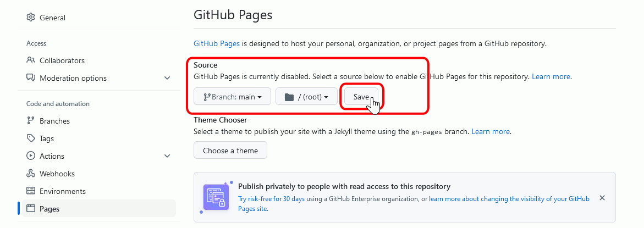Viewport: 644px width, 228px height.
Task: Click the Branches git-branch icon in sidebar
Action: (31, 120)
